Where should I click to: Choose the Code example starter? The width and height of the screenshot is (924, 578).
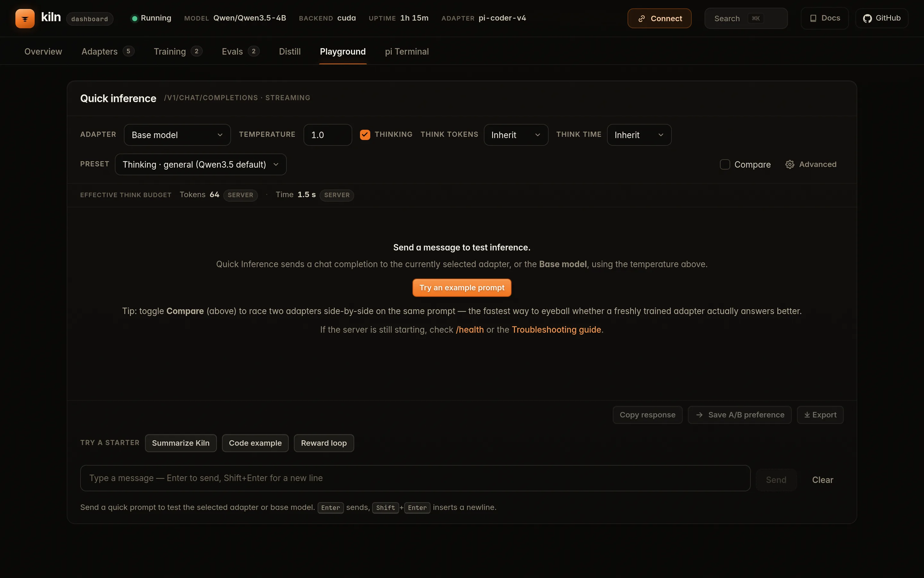pos(255,443)
